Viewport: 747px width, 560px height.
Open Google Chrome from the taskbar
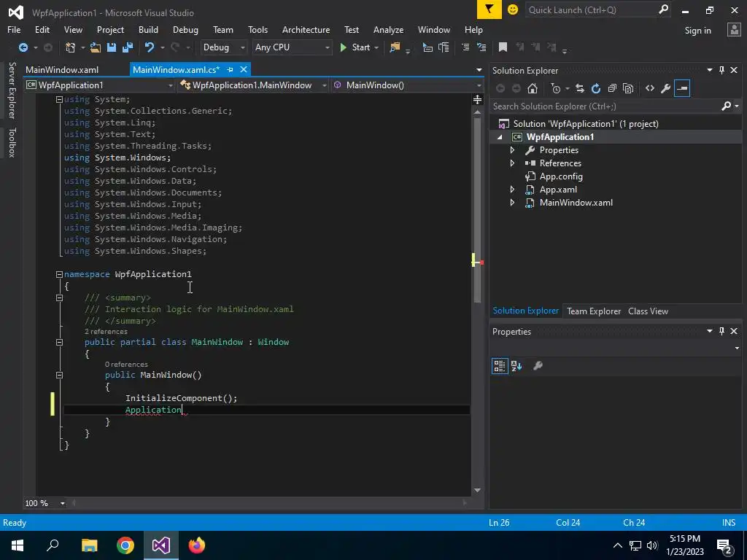pos(125,545)
